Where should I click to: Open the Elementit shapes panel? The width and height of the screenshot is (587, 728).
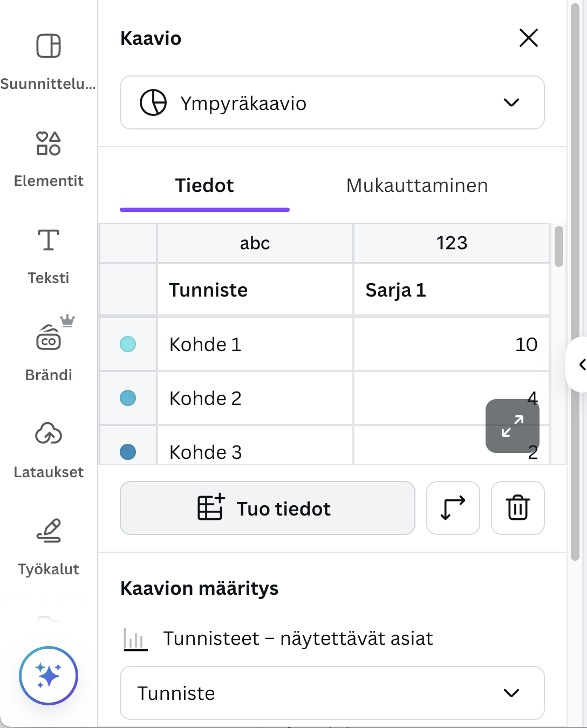click(x=49, y=143)
